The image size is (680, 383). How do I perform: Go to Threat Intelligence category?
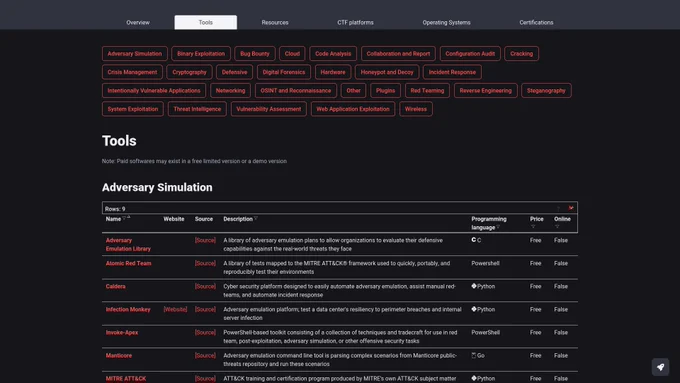pyautogui.click(x=197, y=109)
